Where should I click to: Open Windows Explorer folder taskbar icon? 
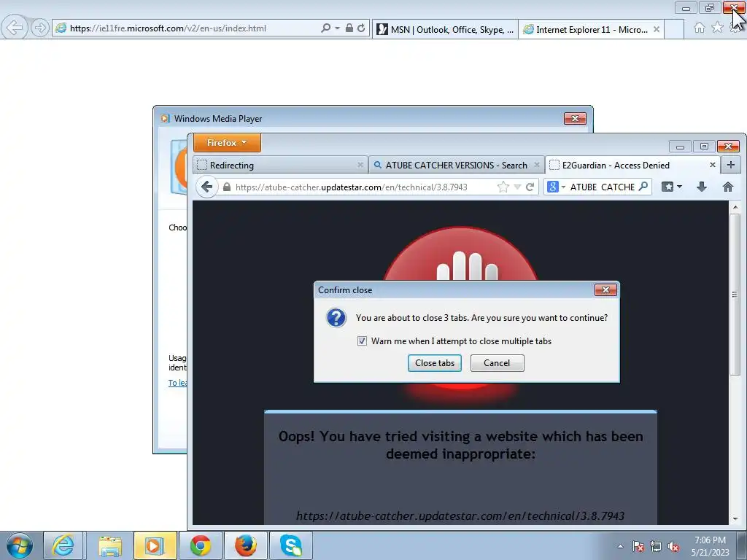pyautogui.click(x=110, y=545)
